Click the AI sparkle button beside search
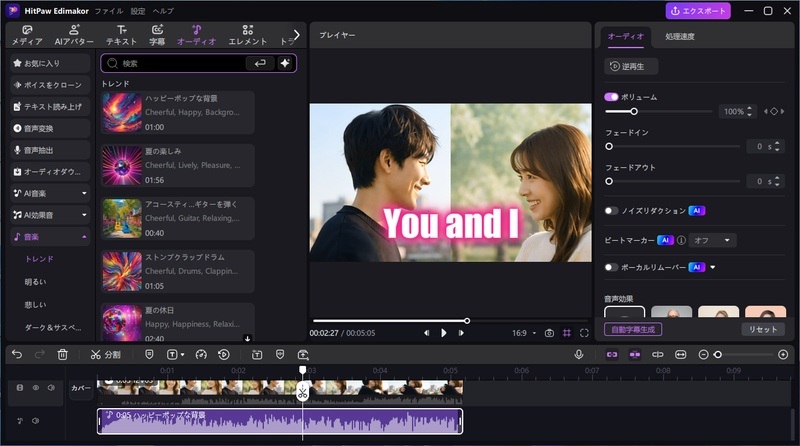This screenshot has height=446, width=800. click(x=285, y=63)
